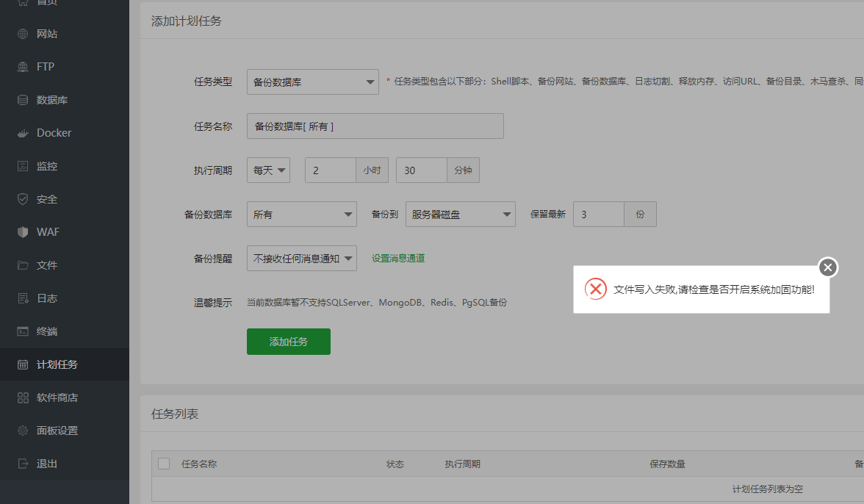This screenshot has width=864, height=504.
Task: Dismiss the file write error notification
Action: coord(828,267)
